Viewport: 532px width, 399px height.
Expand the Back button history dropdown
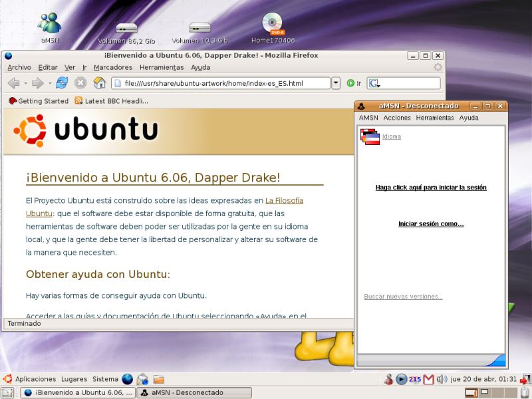click(x=25, y=84)
